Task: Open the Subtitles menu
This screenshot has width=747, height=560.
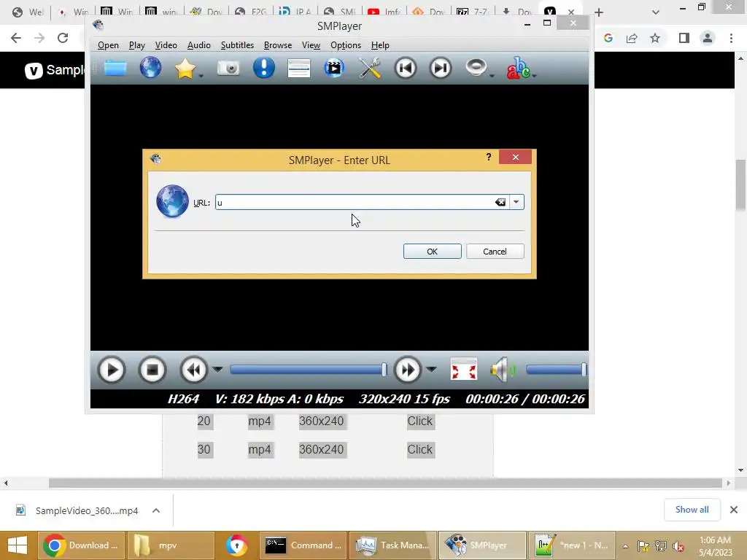Action: pyautogui.click(x=237, y=45)
